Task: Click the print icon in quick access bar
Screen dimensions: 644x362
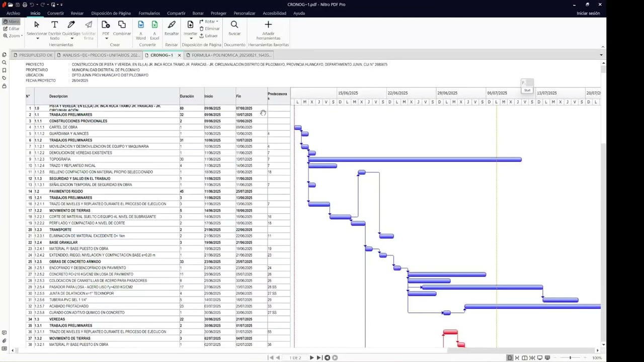Action: (25, 5)
